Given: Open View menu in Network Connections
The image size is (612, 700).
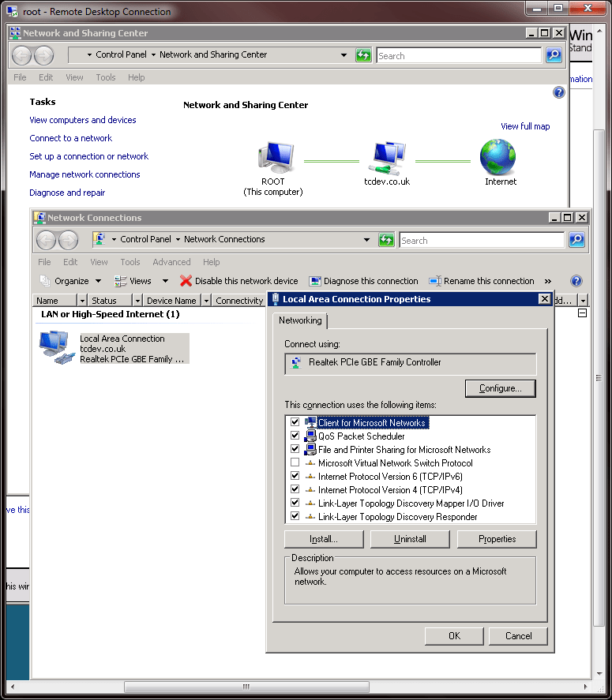Looking at the screenshot, I should [x=99, y=262].
